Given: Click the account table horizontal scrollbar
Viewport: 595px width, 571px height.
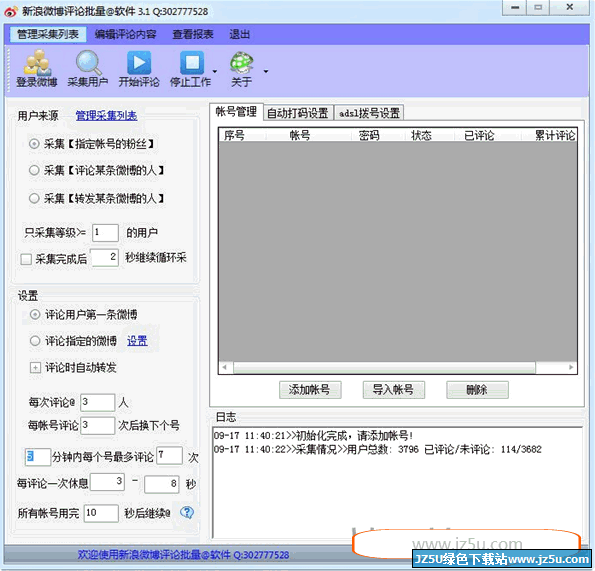Looking at the screenshot, I should tap(384, 367).
